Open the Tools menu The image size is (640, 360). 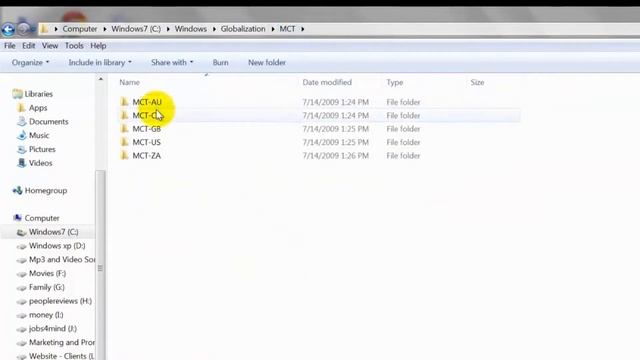click(x=74, y=46)
